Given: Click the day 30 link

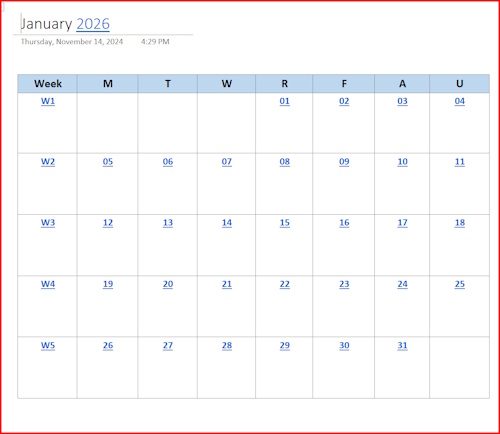Looking at the screenshot, I should pyautogui.click(x=344, y=345).
